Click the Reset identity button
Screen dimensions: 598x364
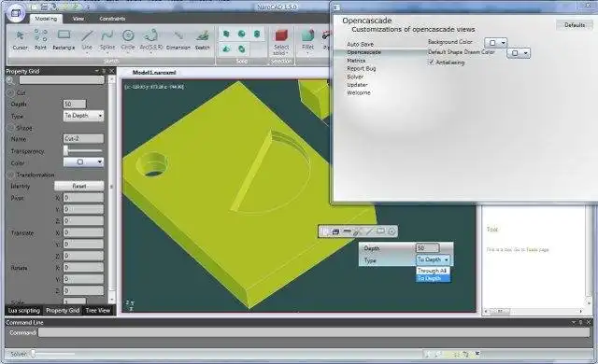click(x=79, y=186)
